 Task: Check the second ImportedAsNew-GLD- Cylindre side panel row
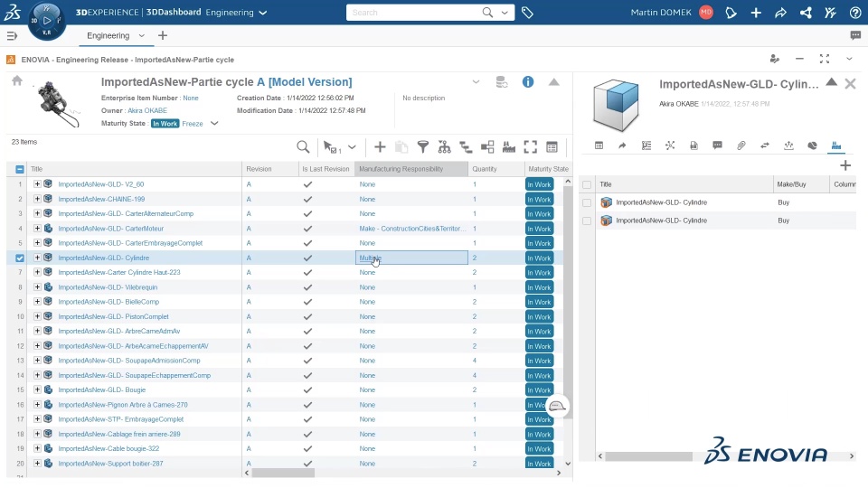coord(587,221)
